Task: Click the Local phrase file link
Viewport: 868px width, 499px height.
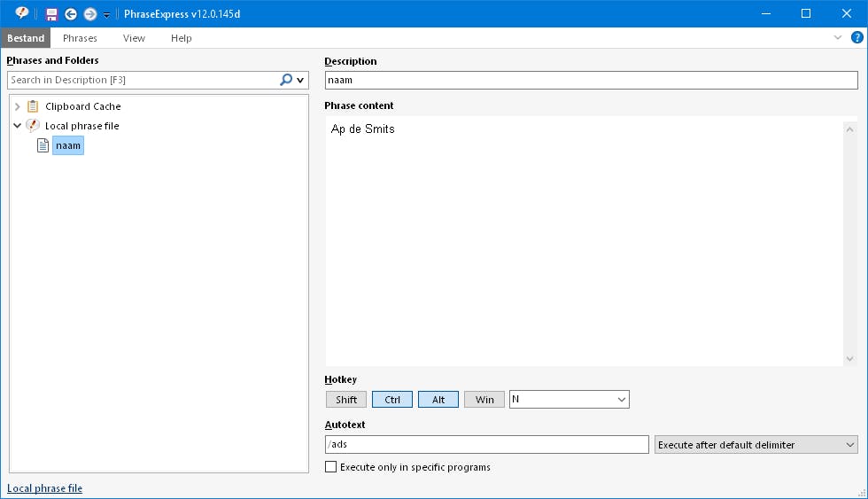Action: point(44,488)
